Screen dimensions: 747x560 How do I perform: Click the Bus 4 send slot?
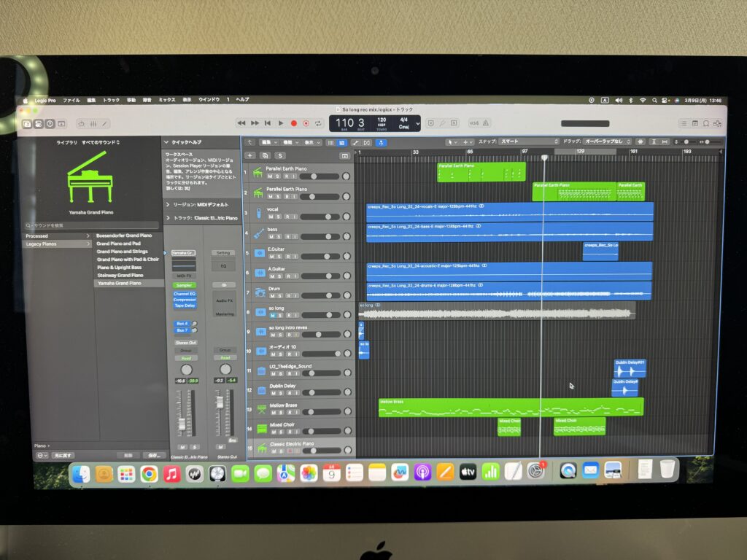182,324
